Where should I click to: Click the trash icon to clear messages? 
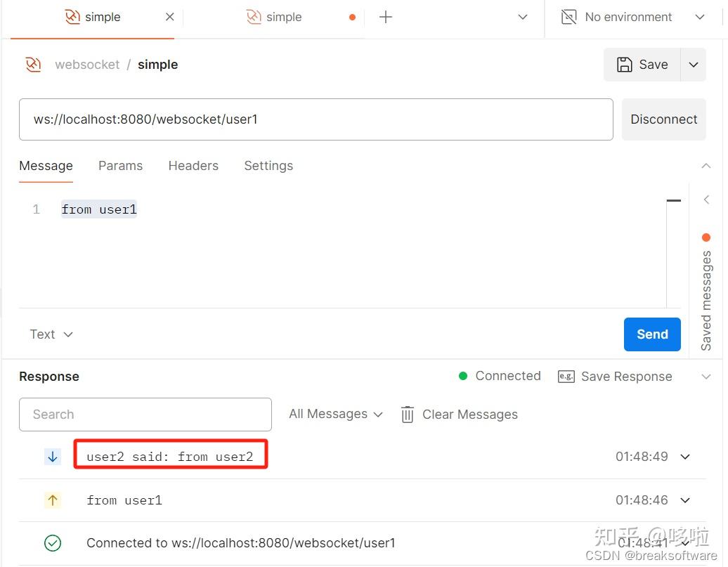pos(408,415)
